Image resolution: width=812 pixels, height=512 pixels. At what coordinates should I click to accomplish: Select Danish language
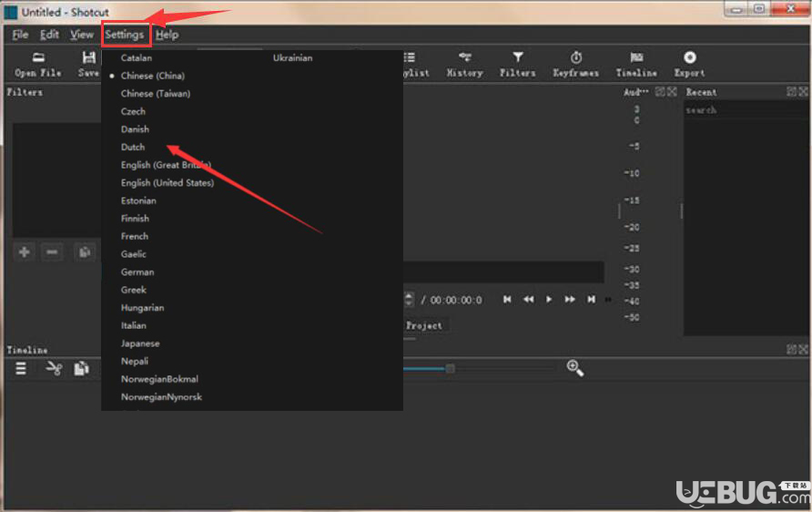(x=135, y=129)
